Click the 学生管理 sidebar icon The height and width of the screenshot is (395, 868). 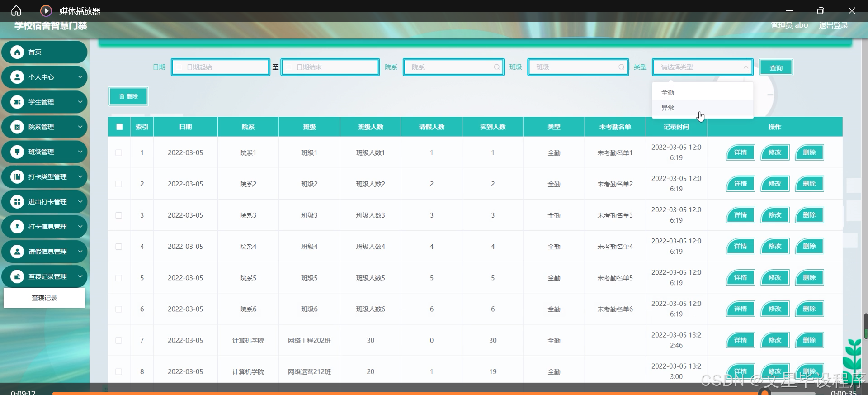coord(17,102)
